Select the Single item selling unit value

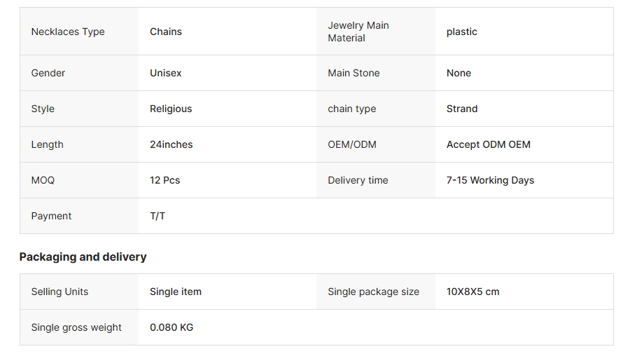click(x=176, y=292)
